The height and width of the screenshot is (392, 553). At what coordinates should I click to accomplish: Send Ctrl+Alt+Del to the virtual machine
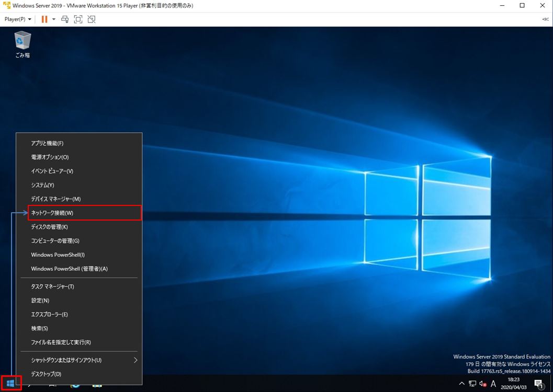click(x=65, y=19)
